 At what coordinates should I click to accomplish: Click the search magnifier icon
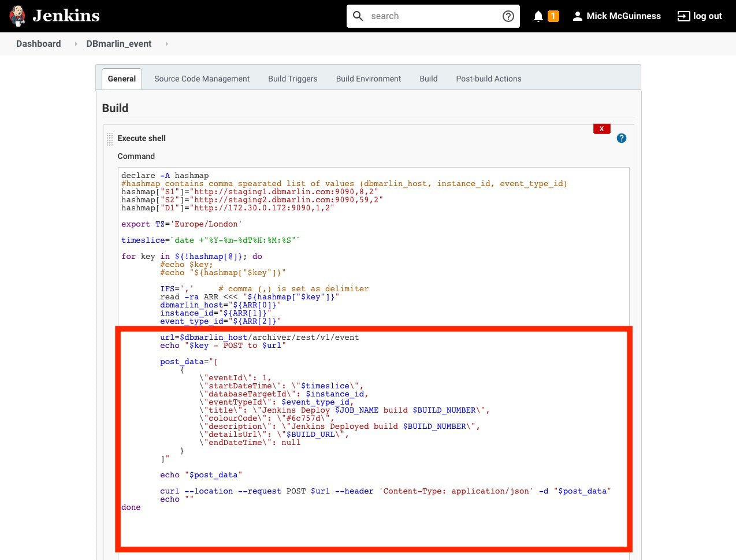358,16
